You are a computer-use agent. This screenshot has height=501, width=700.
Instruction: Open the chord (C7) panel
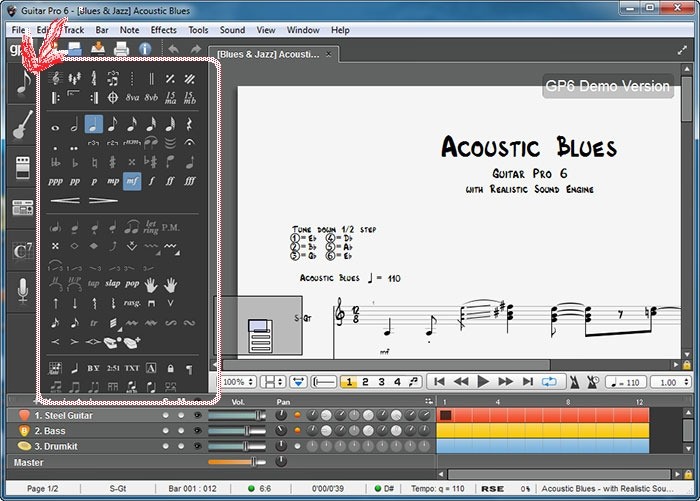pos(22,251)
